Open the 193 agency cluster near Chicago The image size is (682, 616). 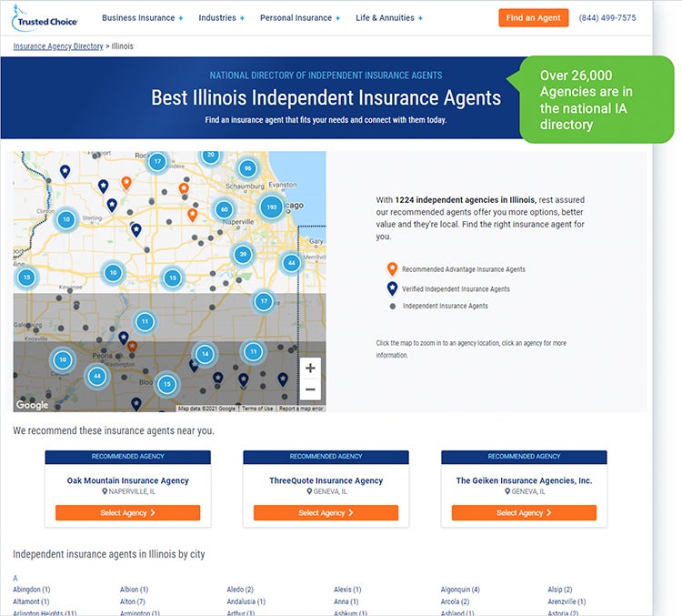[271, 207]
